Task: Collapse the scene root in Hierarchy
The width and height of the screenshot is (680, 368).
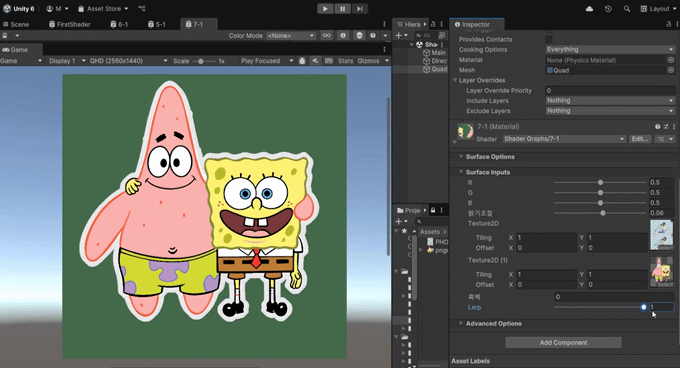Action: pyautogui.click(x=412, y=45)
